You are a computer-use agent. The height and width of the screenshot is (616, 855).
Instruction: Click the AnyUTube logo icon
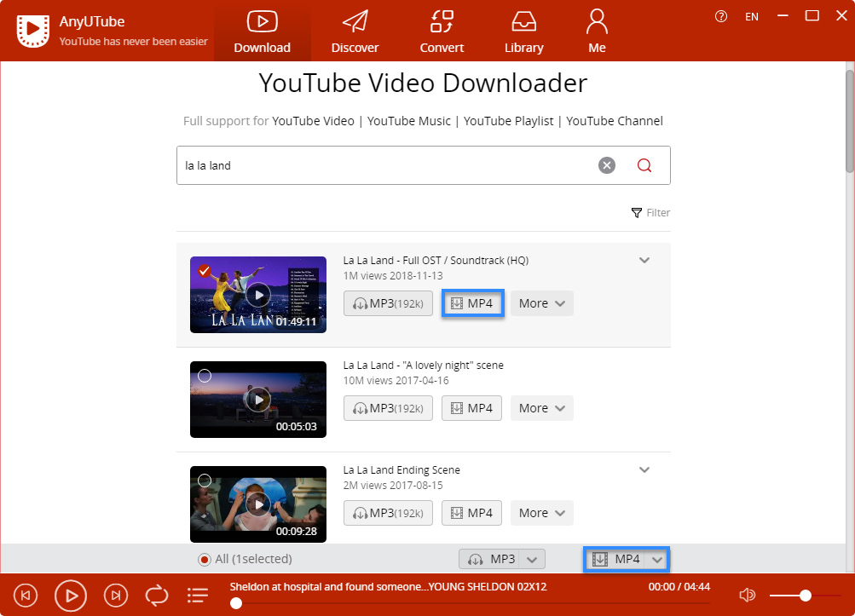tap(32, 31)
